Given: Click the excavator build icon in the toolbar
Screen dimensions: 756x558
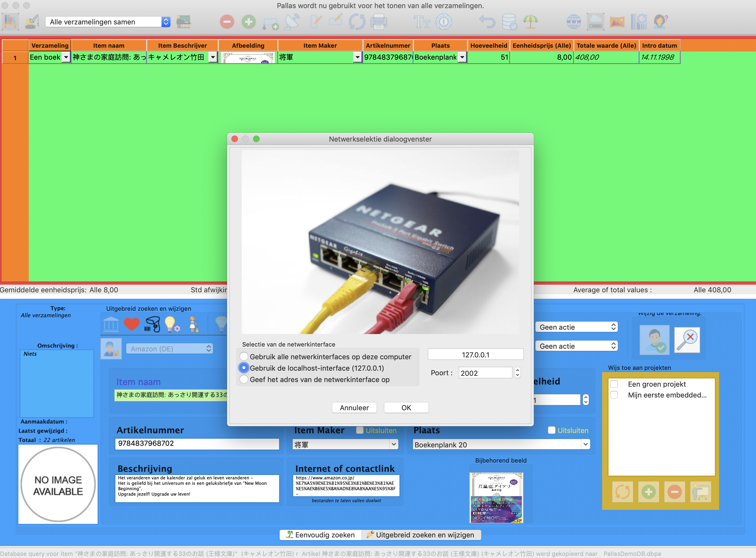Looking at the screenshot, I should pyautogui.click(x=32, y=22).
